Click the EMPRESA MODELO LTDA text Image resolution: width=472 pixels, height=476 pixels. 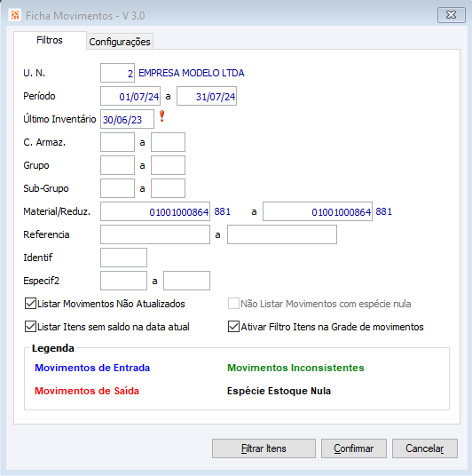(192, 73)
